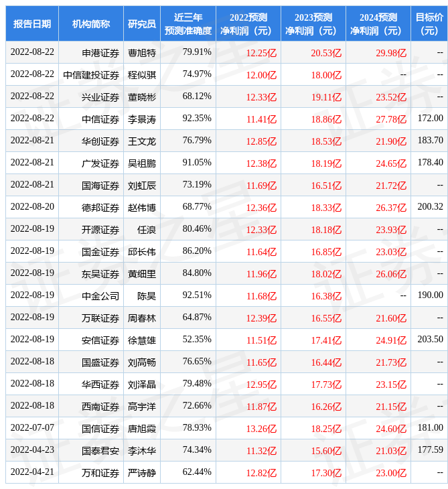Click accuracy value 52.35%
This screenshot has width=448, height=489.
coord(197,340)
